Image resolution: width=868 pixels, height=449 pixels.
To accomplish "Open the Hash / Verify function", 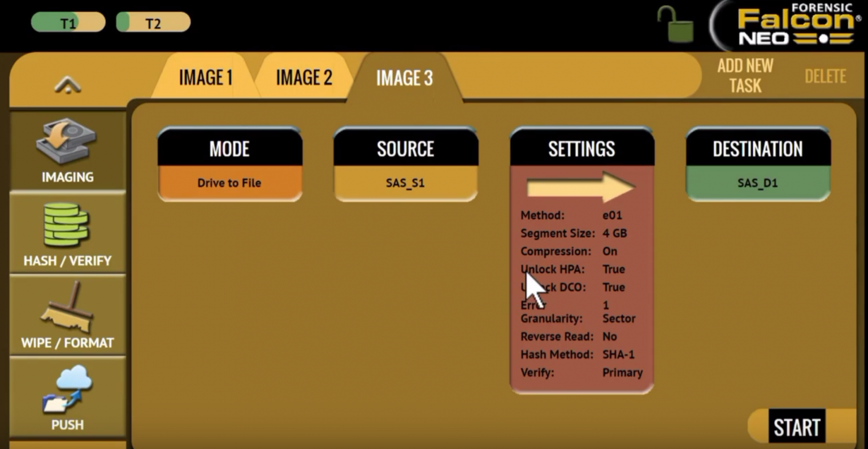I will coord(67,234).
